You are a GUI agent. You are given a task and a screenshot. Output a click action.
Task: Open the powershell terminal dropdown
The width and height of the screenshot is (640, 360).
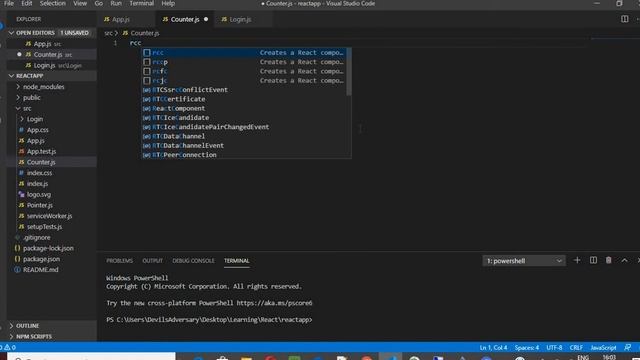(x=524, y=261)
